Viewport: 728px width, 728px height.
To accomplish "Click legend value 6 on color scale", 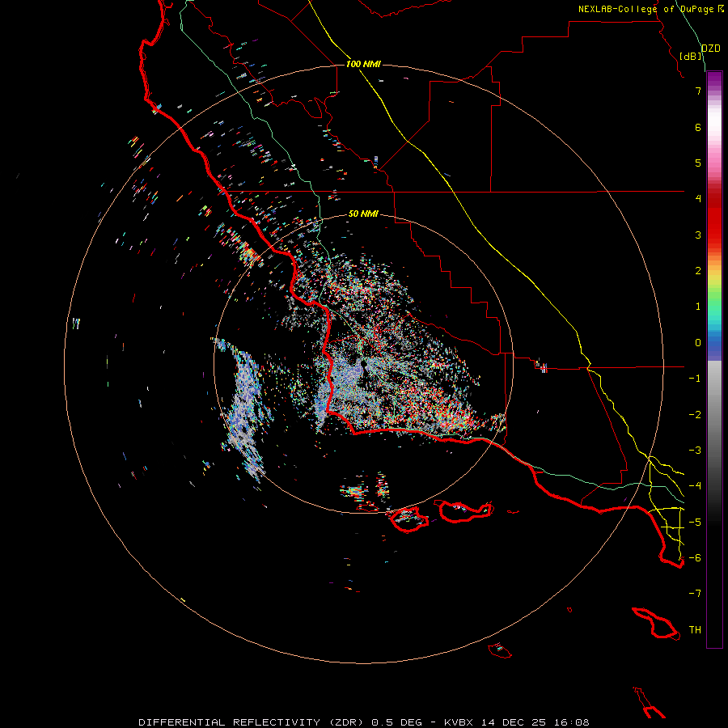I will coord(698,127).
